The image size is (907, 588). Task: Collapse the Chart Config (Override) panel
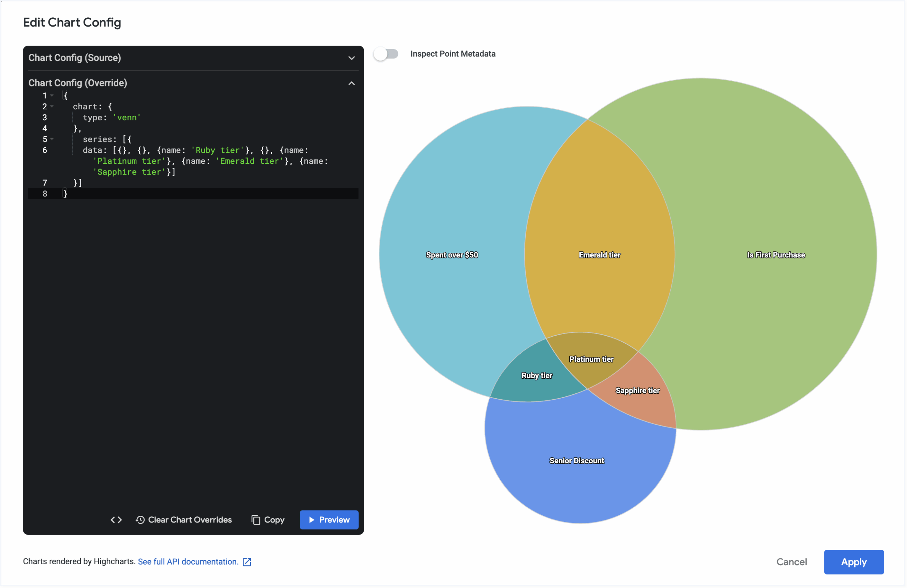pos(351,83)
